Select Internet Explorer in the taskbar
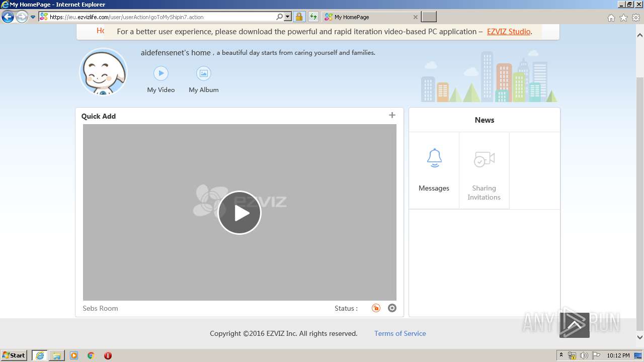Viewport: 644px width, 362px height. (x=40, y=355)
